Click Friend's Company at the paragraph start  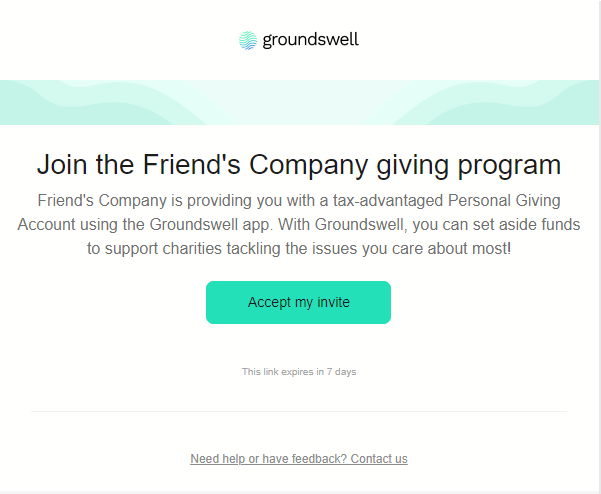point(102,201)
